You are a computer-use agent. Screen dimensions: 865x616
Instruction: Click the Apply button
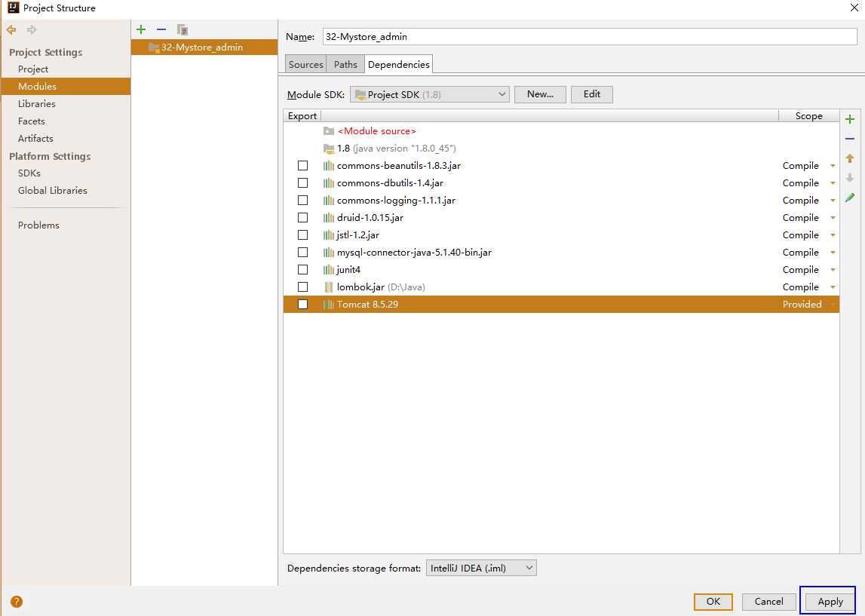click(830, 602)
